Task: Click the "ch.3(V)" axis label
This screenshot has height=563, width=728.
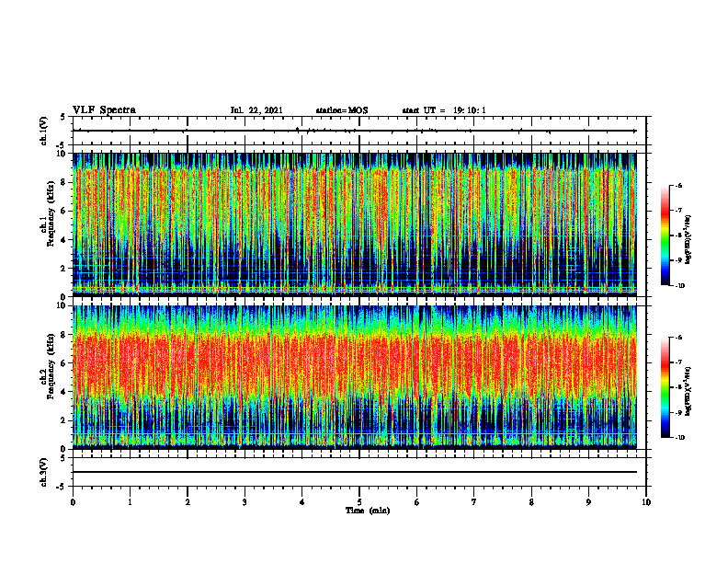Action: (x=44, y=472)
